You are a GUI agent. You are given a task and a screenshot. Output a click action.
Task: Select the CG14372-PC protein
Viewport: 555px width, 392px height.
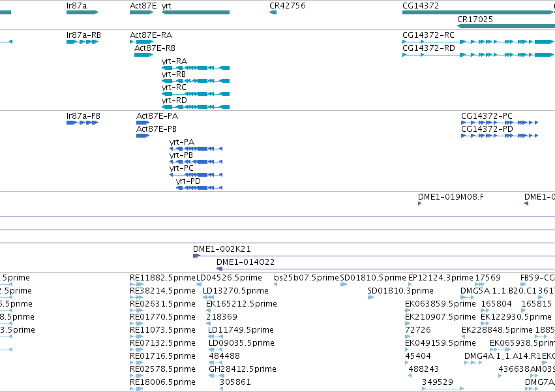tap(500, 123)
